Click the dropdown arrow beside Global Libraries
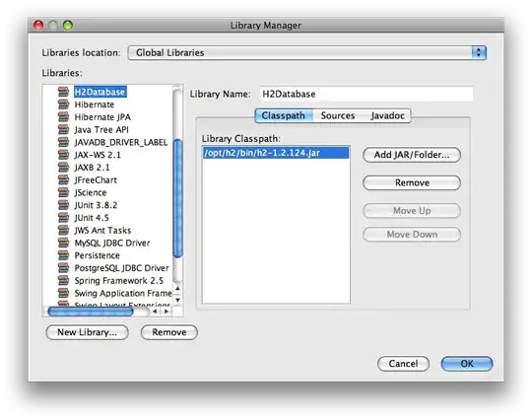Screen dimensions: 532x420 click(x=479, y=52)
